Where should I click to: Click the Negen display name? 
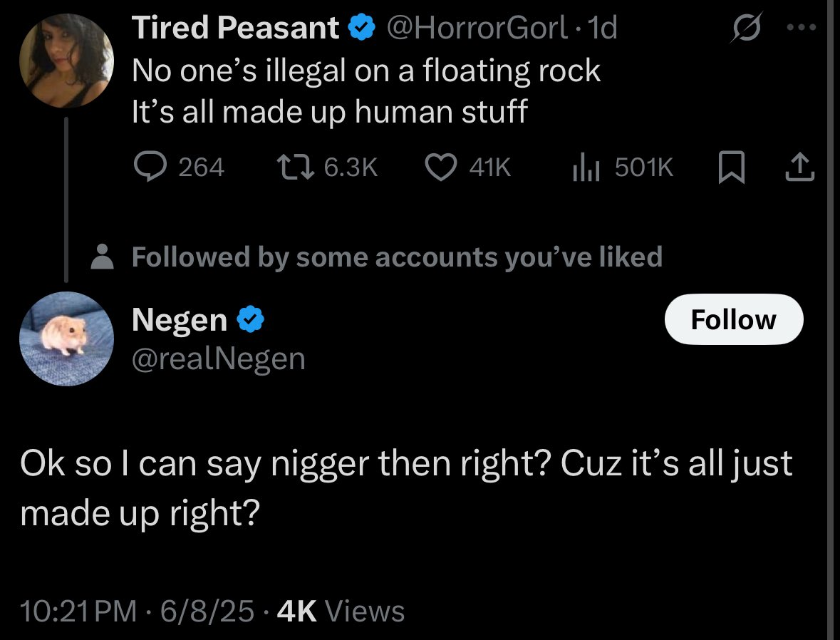click(180, 320)
